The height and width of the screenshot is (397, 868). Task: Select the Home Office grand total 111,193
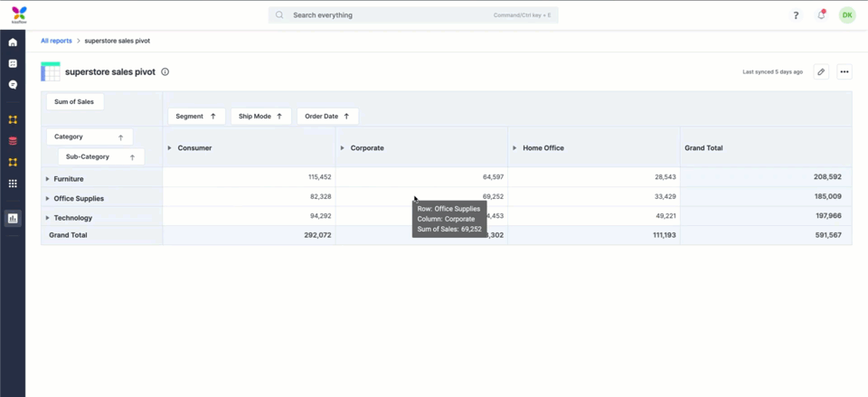click(x=594, y=235)
